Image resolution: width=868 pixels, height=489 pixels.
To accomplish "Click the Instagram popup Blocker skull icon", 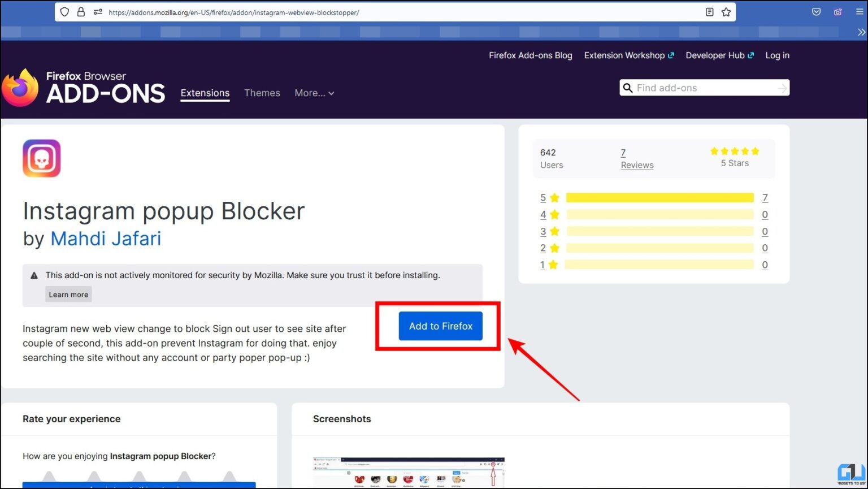I will [x=41, y=158].
